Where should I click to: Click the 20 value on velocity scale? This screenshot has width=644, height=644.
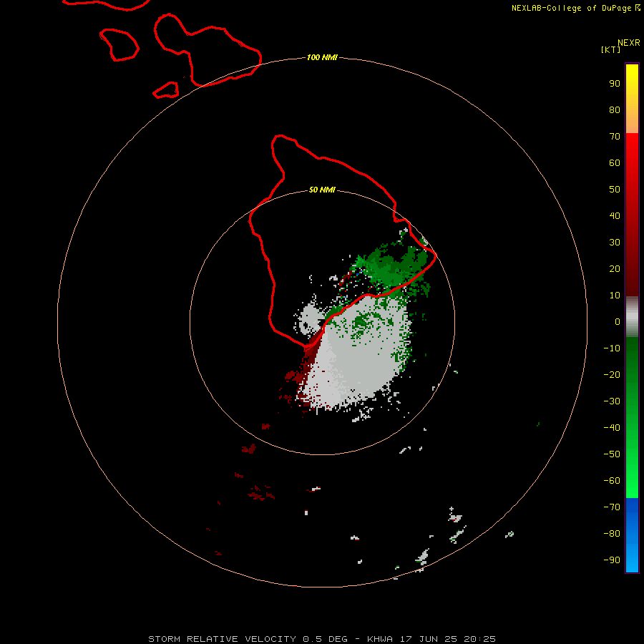tap(615, 268)
